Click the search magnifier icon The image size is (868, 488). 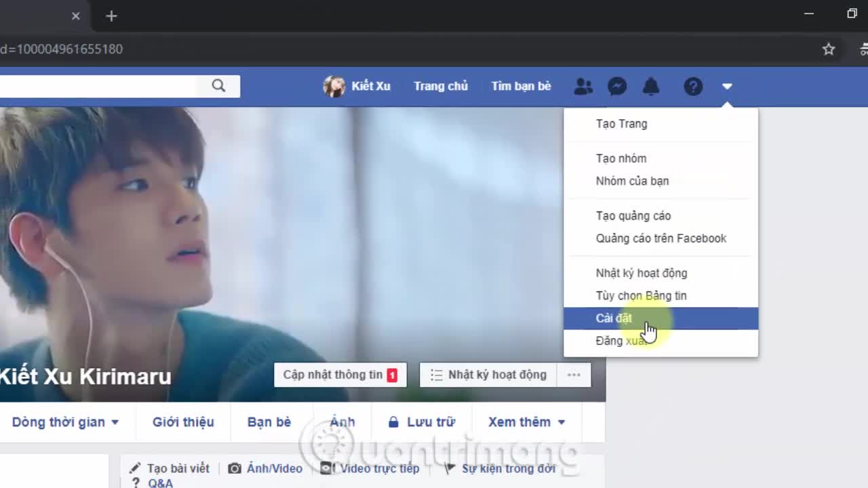pos(218,86)
